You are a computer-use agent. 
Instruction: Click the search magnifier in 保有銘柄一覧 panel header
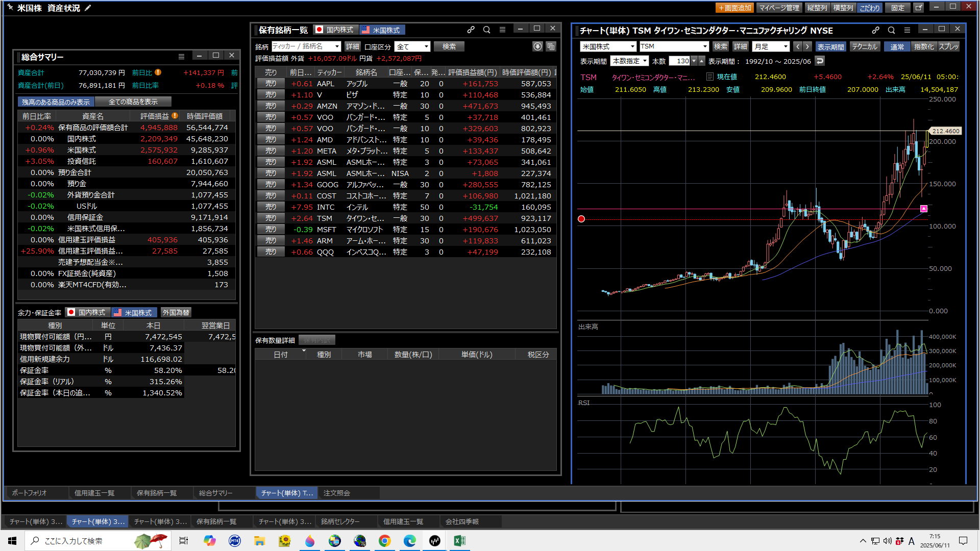coord(486,30)
